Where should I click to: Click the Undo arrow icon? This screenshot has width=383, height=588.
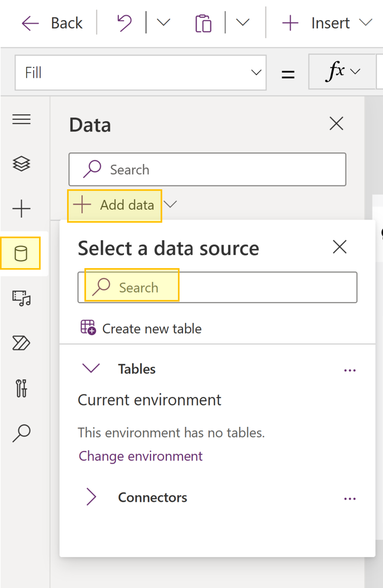click(124, 23)
